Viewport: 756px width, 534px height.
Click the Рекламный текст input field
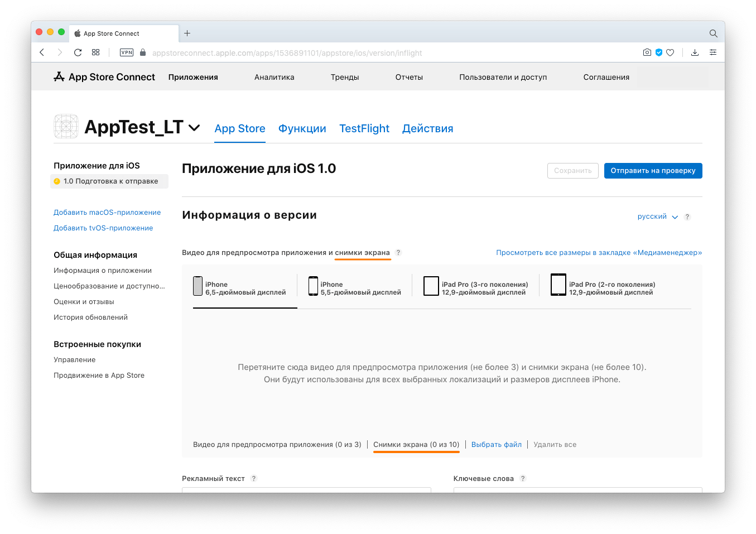pyautogui.click(x=306, y=490)
